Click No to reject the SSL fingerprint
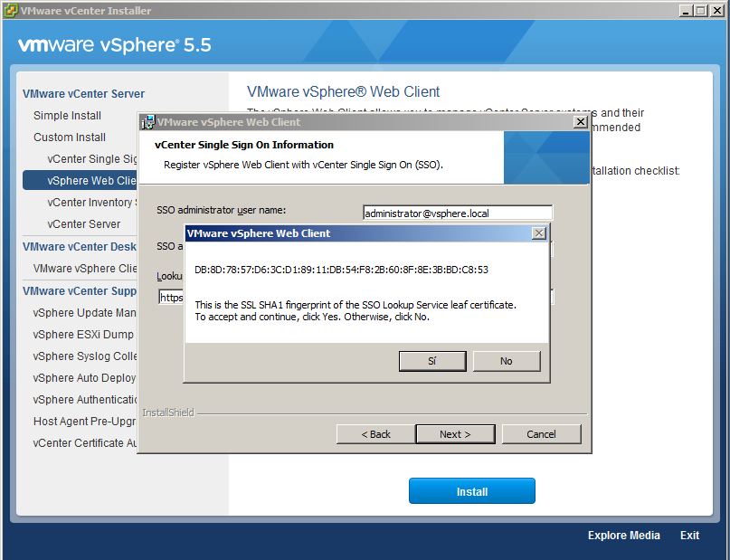This screenshot has height=560, width=730. [506, 361]
